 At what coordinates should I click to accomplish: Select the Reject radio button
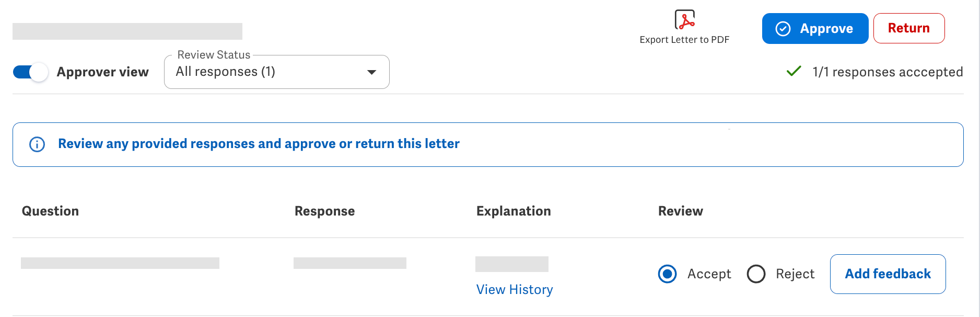click(x=756, y=274)
